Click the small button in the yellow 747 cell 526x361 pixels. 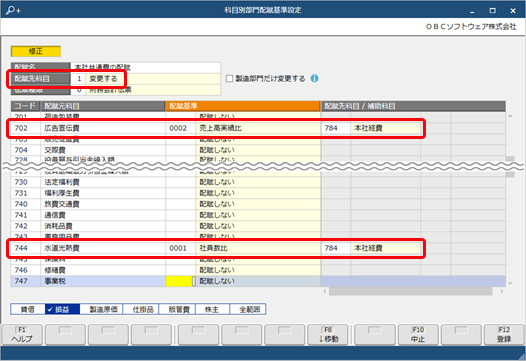point(194,281)
